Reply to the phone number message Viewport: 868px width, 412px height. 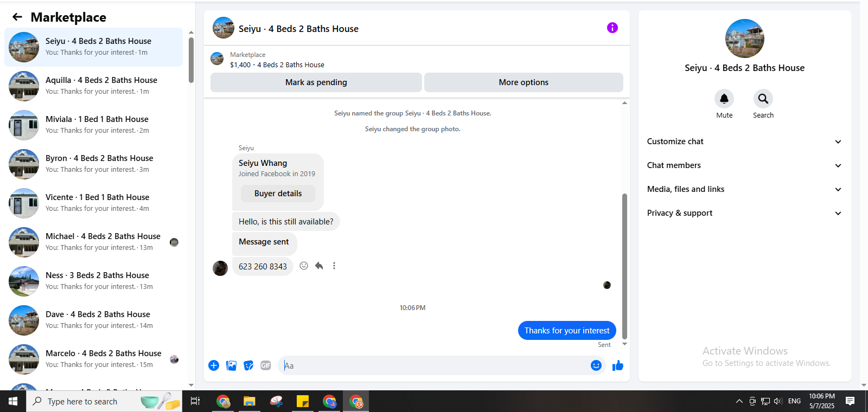point(319,266)
